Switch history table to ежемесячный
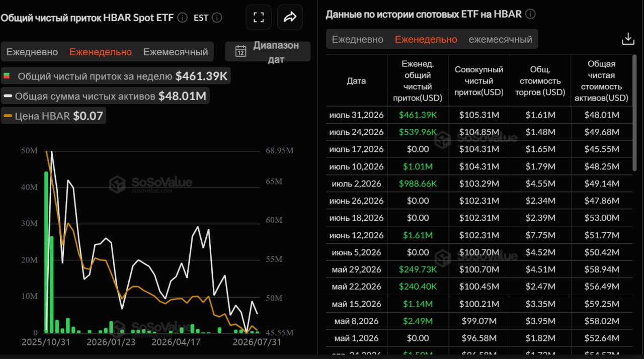Screen dimensions: 644x359 coord(500,39)
